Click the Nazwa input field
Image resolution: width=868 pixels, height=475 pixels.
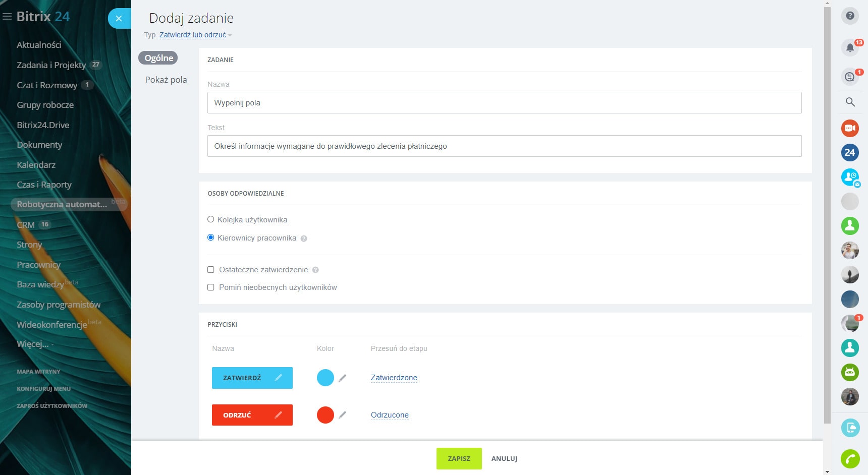click(x=504, y=103)
